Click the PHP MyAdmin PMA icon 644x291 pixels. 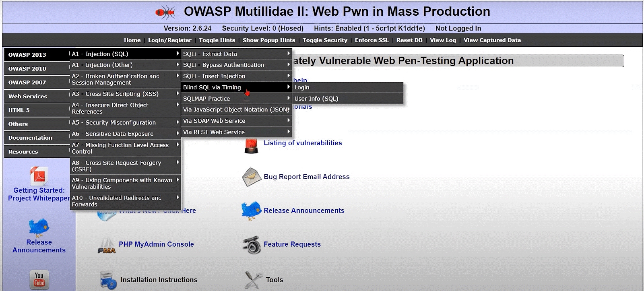pyautogui.click(x=107, y=245)
